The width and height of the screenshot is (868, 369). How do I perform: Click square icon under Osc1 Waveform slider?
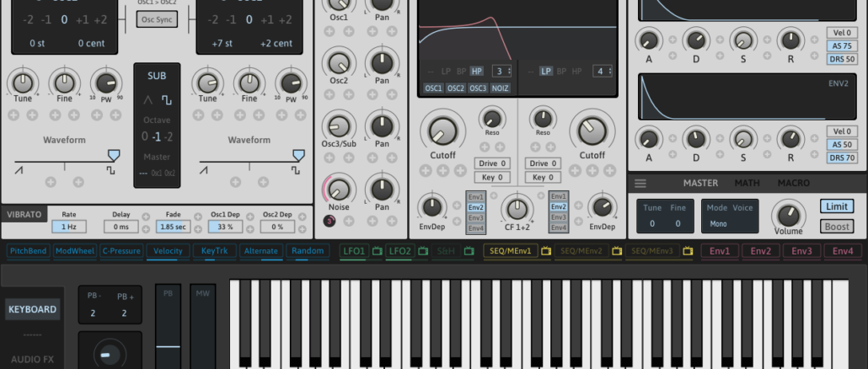click(x=110, y=170)
